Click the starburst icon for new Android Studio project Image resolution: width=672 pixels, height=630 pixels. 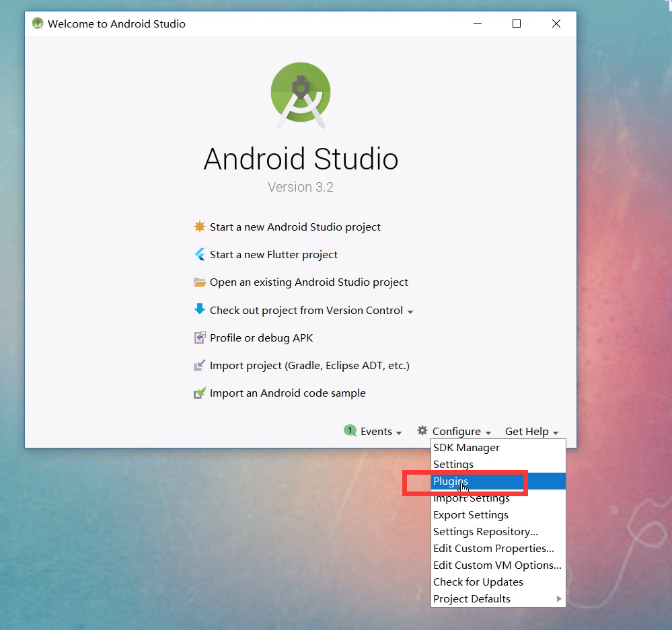coord(199,227)
